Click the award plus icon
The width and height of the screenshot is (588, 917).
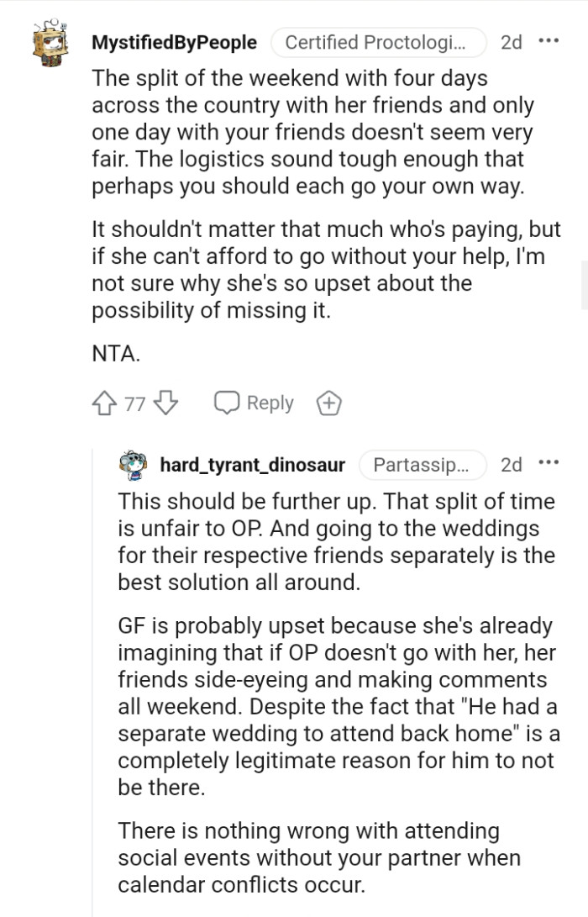(328, 403)
